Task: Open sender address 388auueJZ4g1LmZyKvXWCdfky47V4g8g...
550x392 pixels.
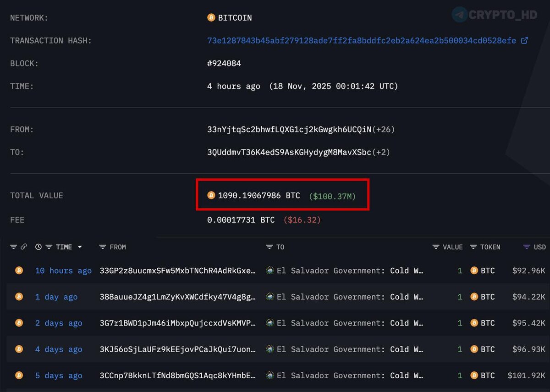Action: click(178, 297)
